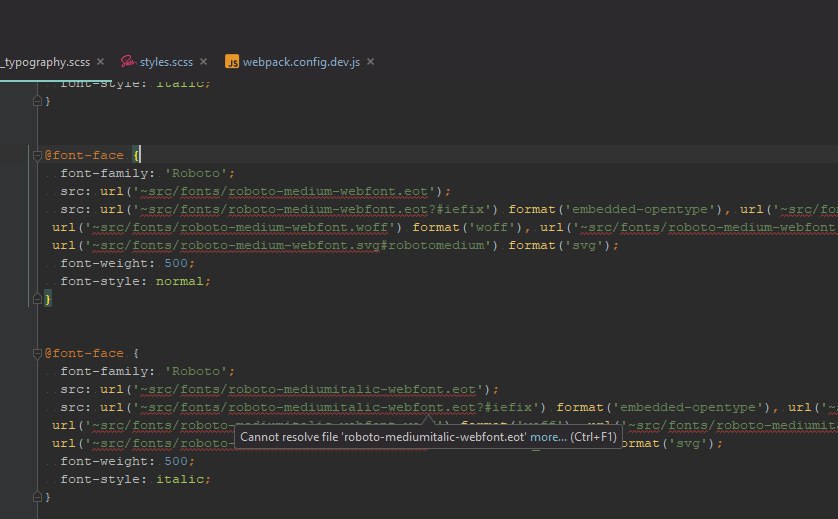Click the roboto-medium-webfont.woff url
Viewport: 838px width, 519px height.
(x=240, y=228)
